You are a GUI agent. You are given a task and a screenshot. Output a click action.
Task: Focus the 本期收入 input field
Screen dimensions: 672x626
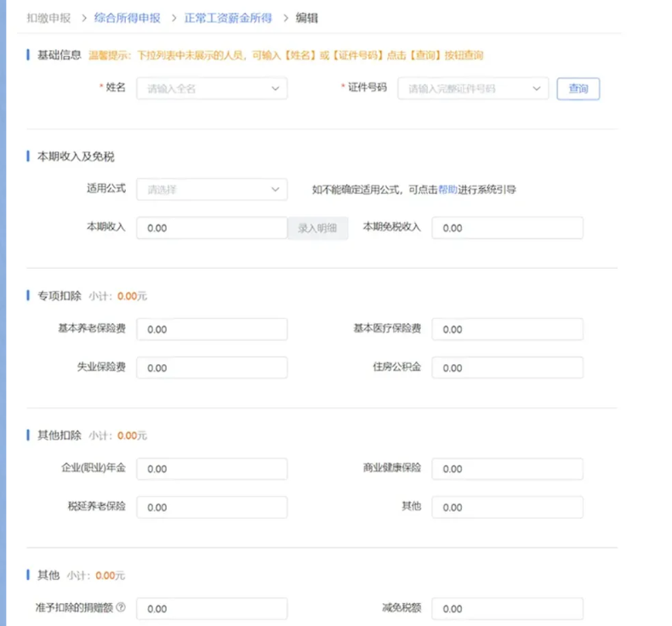212,228
